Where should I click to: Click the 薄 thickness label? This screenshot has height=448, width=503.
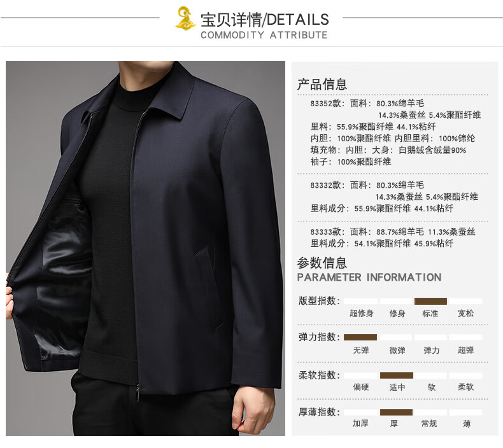coord(467,424)
